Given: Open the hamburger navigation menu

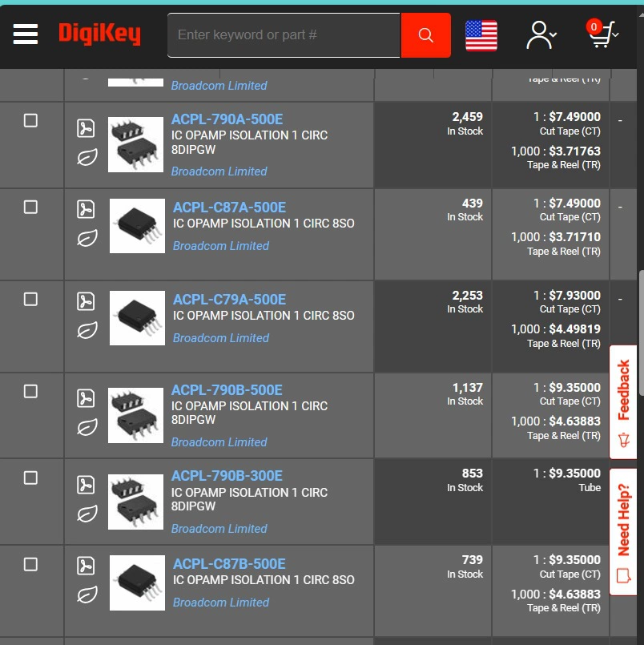Looking at the screenshot, I should [26, 34].
